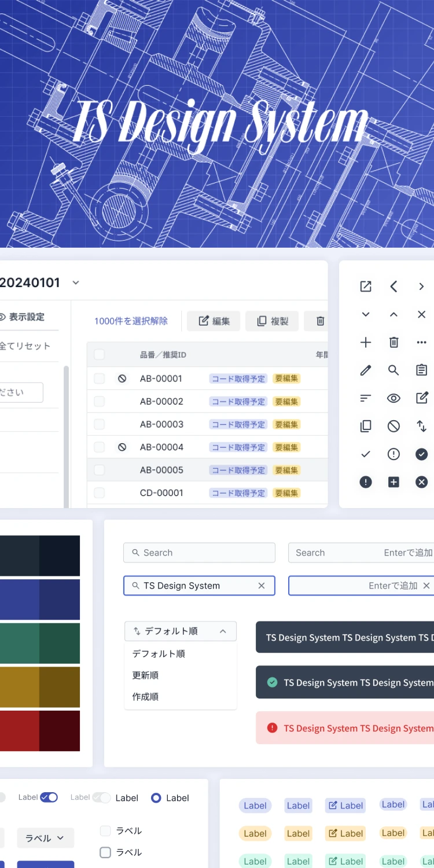Click the empty Search field with magnifier
Screen dimensions: 434x868
[x=199, y=553]
